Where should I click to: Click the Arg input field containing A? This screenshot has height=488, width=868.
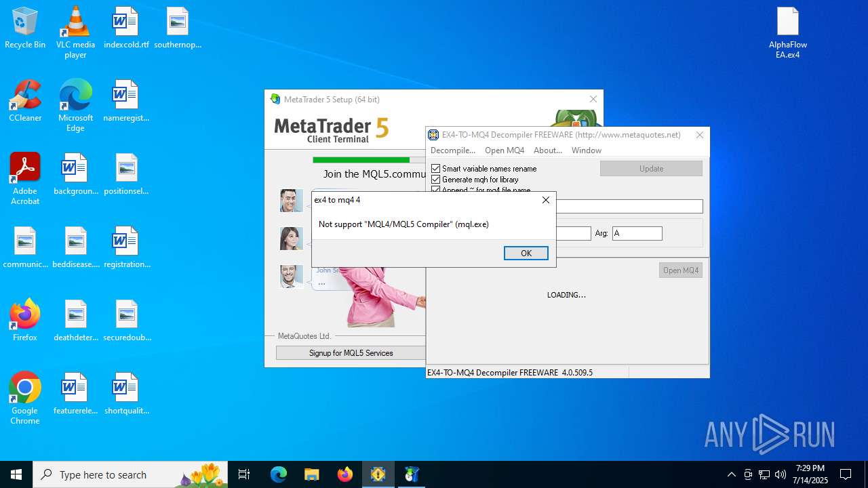[637, 233]
